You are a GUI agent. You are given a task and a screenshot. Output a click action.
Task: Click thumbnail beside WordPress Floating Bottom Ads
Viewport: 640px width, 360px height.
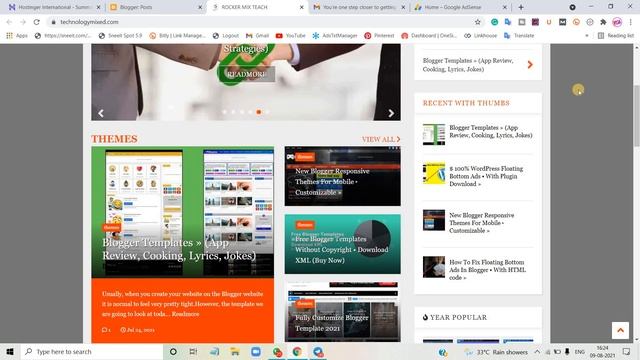tap(434, 173)
